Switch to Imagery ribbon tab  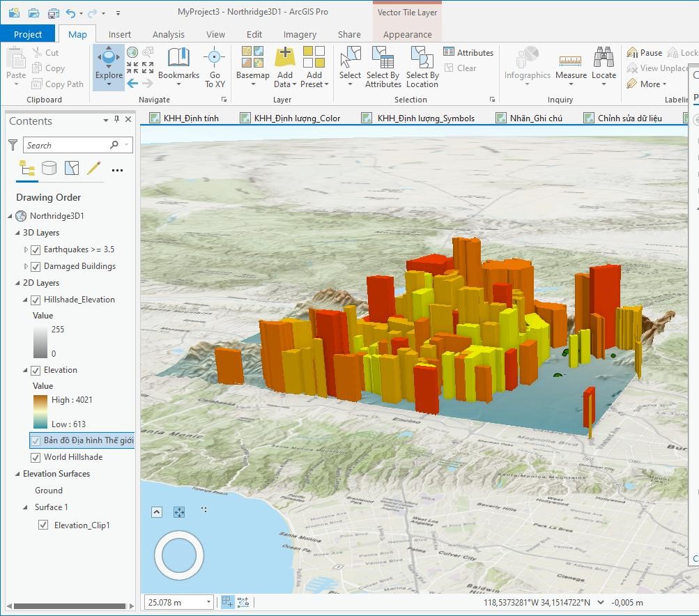click(300, 34)
